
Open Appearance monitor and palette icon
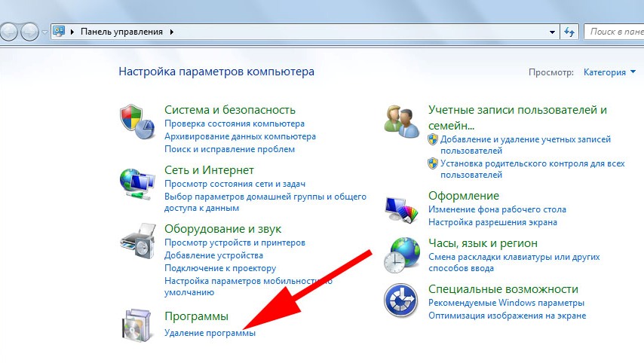(x=402, y=209)
